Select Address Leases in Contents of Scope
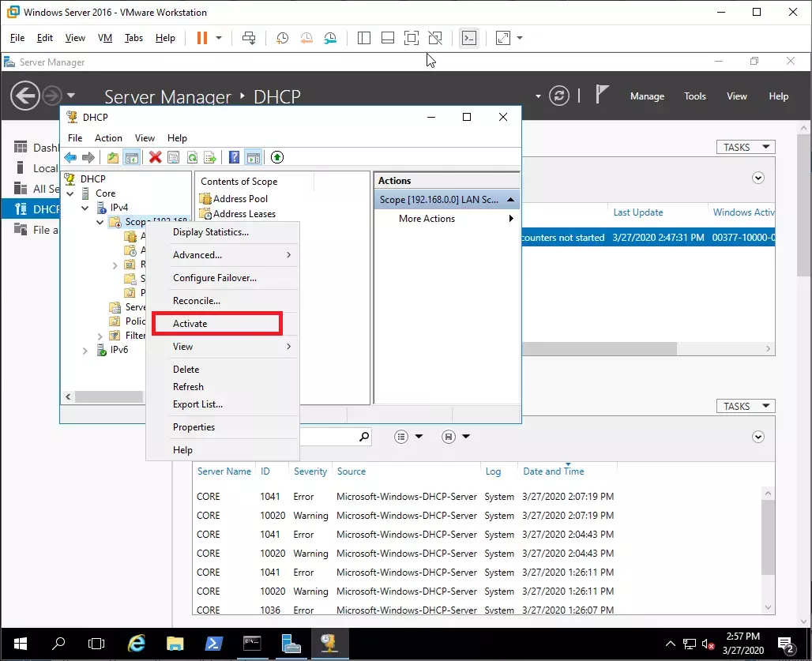The height and width of the screenshot is (661, 812). pyautogui.click(x=239, y=214)
